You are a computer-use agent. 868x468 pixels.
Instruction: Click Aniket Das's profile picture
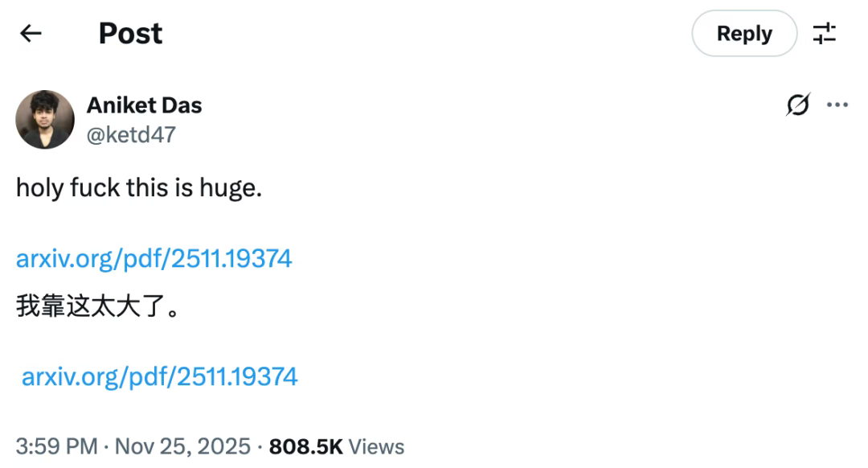(x=45, y=119)
